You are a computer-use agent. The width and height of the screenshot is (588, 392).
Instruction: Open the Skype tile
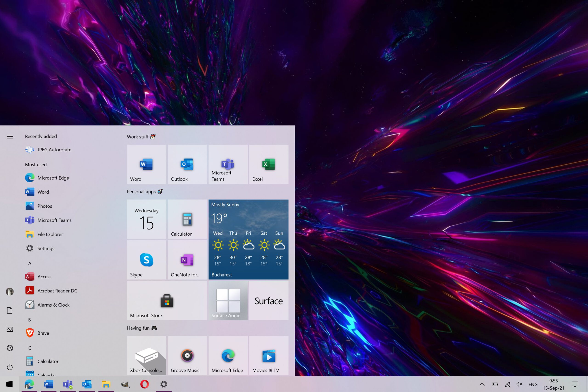point(146,260)
